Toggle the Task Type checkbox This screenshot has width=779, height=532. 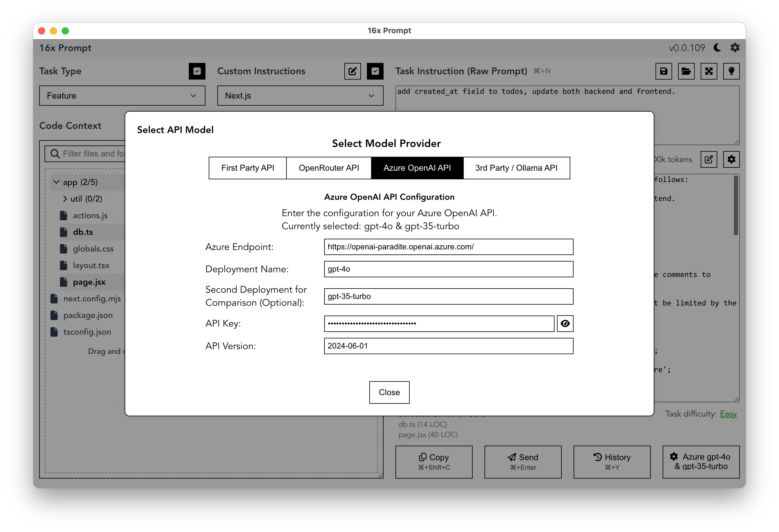click(197, 71)
